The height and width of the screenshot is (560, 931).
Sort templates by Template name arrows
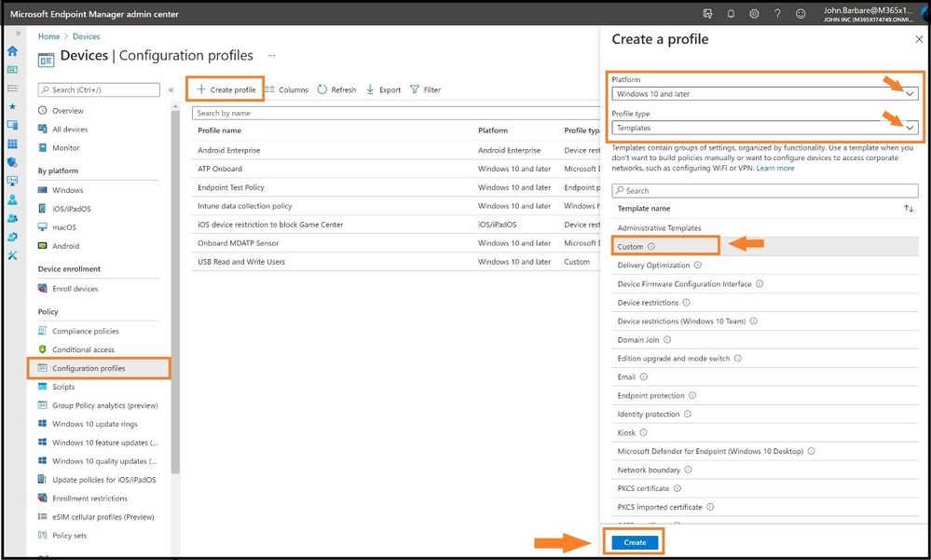click(909, 209)
